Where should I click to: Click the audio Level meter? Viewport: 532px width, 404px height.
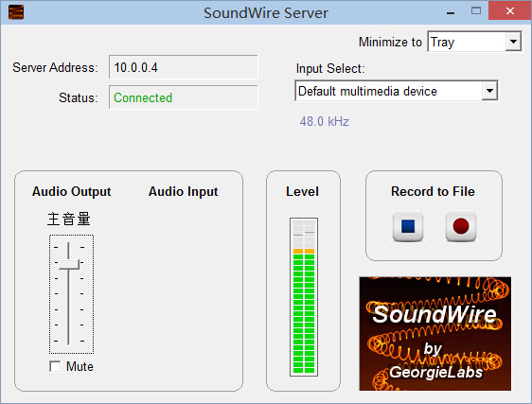[x=304, y=297]
